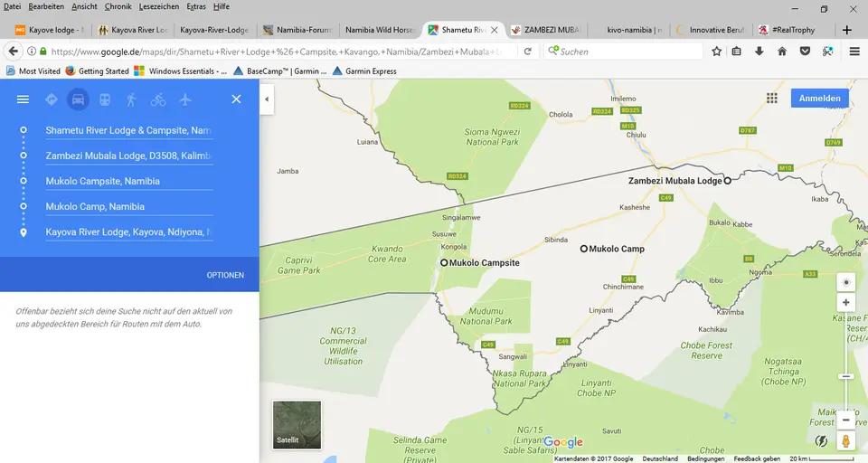Screen dimensions: 868x463
Task: Open the Garmin Express bookmark
Action: click(364, 71)
